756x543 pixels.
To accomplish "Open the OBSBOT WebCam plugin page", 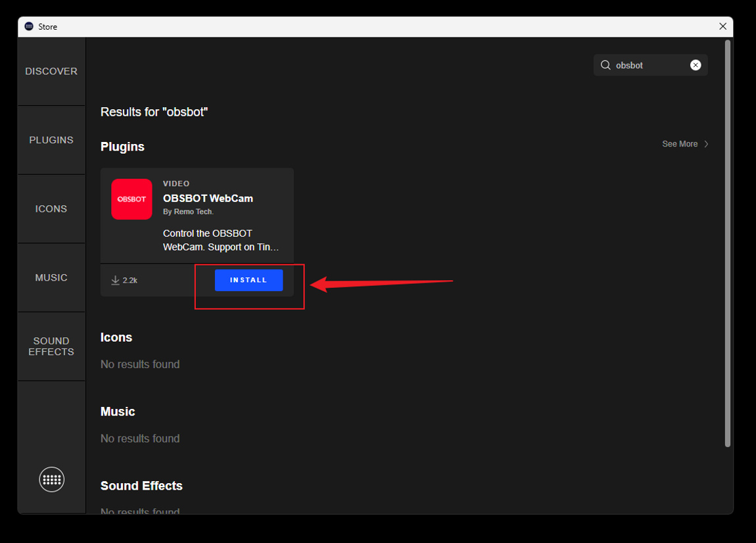I will (208, 198).
